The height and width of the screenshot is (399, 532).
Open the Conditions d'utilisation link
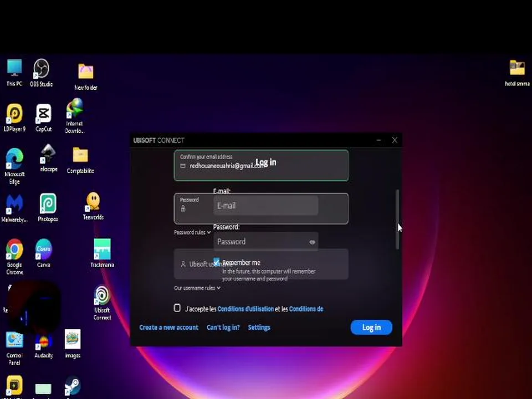(245, 309)
